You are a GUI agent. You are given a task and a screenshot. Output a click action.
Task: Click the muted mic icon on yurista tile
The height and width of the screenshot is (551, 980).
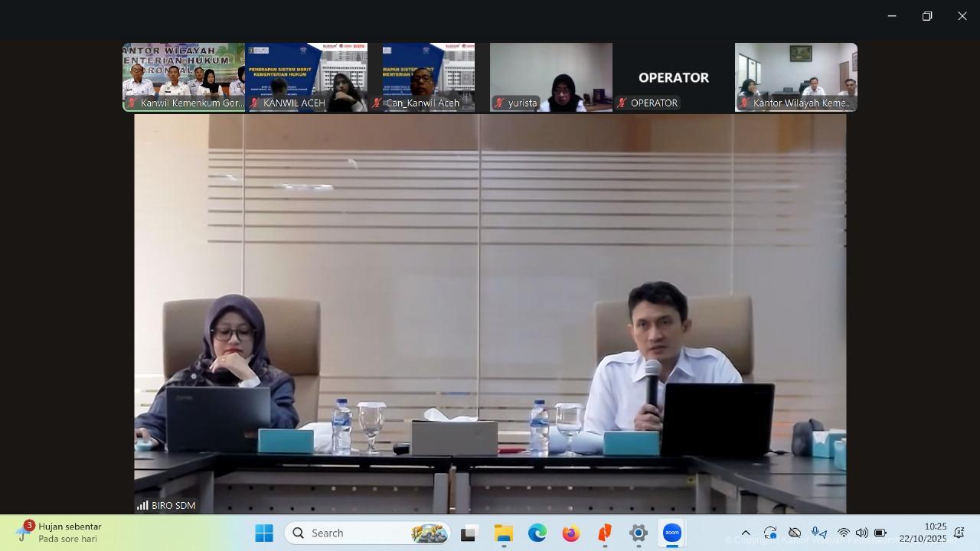(500, 103)
